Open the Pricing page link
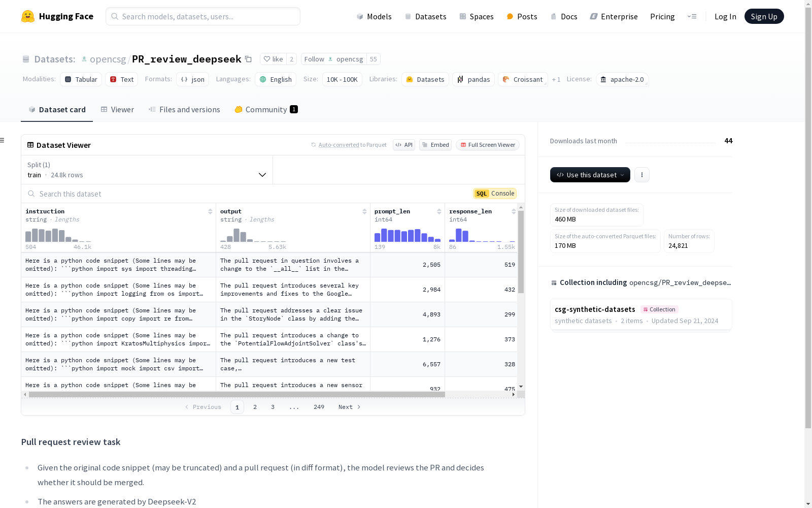The width and height of the screenshot is (812, 508). click(662, 16)
